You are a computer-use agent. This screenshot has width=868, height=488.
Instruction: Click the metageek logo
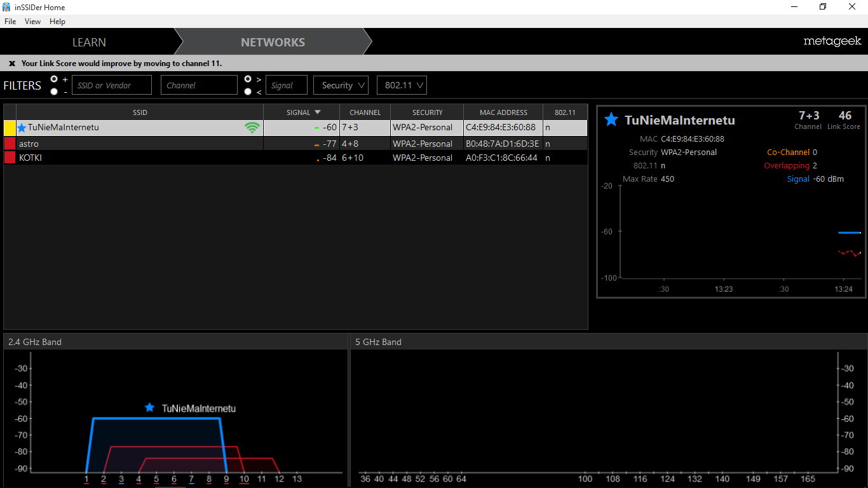coord(832,41)
